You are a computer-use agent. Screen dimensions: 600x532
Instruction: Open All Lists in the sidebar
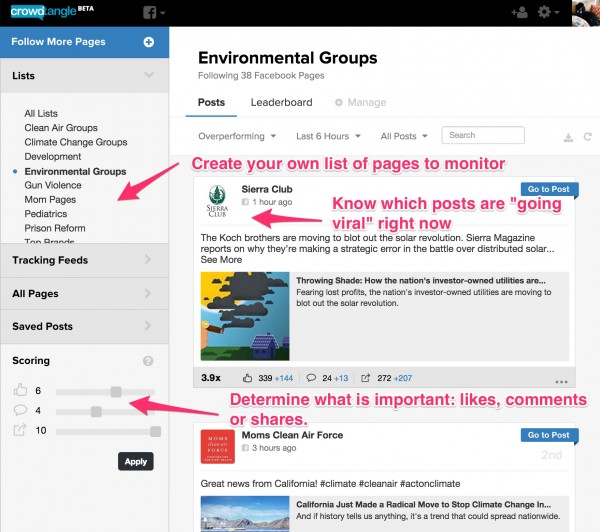pyautogui.click(x=41, y=114)
